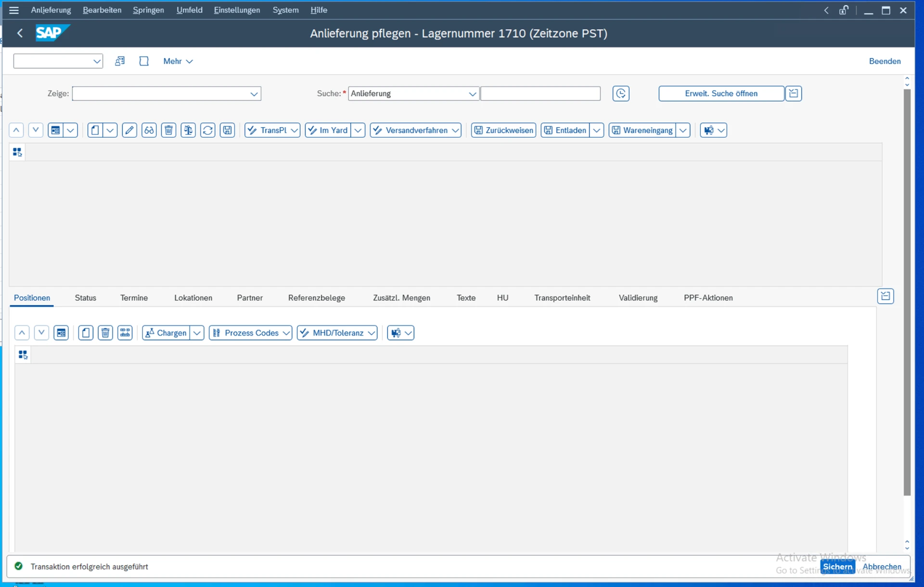Switch to the Lokationen tab
Image resolution: width=924 pixels, height=587 pixels.
coord(193,298)
